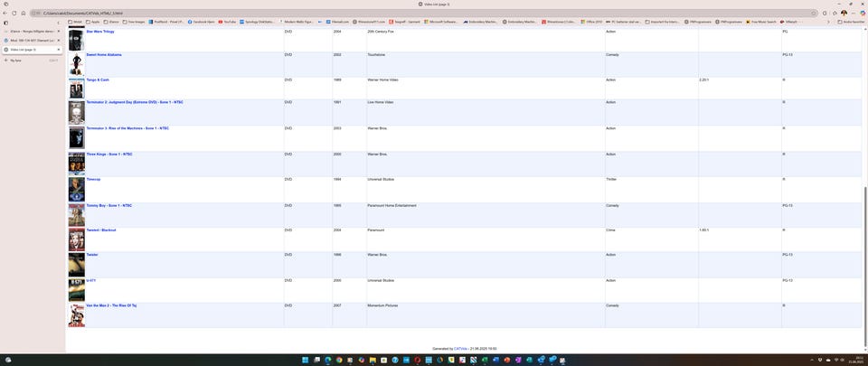Open the Hotmail.com bookmark
Viewport: 868px width, 366px height.
tap(337, 22)
